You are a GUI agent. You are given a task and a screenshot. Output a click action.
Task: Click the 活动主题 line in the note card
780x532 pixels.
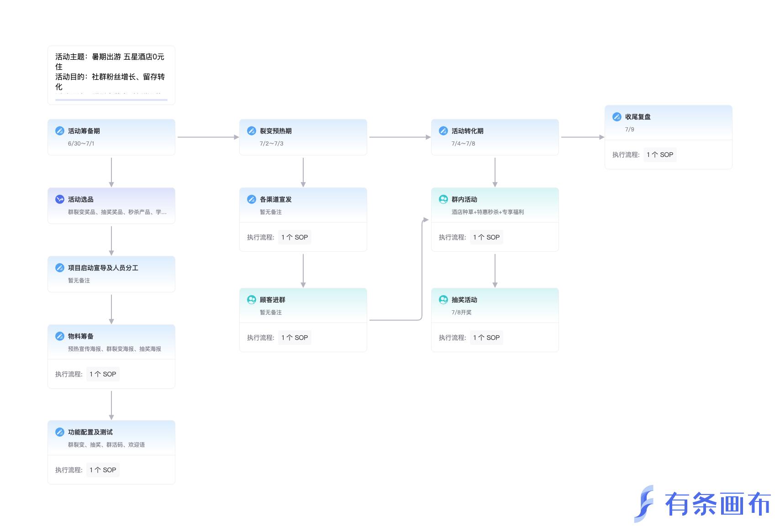coord(110,62)
